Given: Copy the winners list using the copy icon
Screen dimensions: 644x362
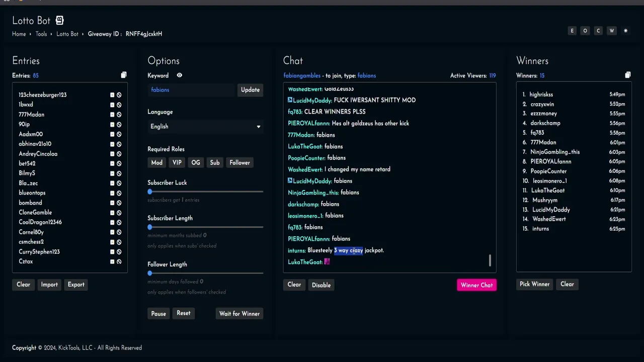Looking at the screenshot, I should pos(628,75).
